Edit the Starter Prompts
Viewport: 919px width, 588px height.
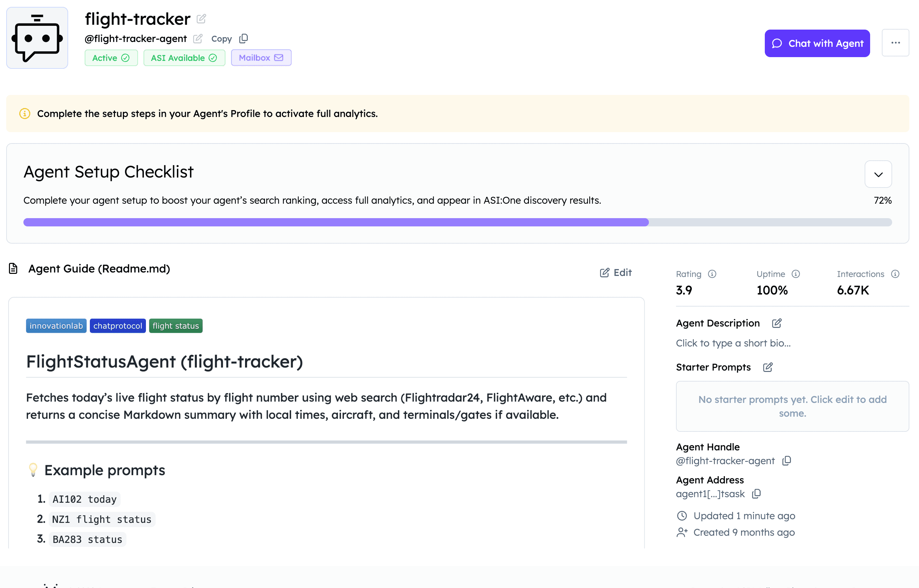pos(768,367)
